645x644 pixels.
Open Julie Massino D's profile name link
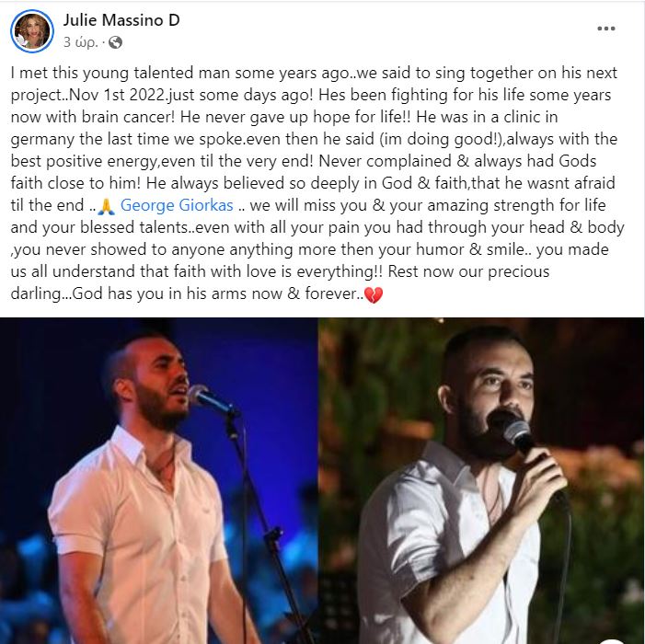point(121,20)
